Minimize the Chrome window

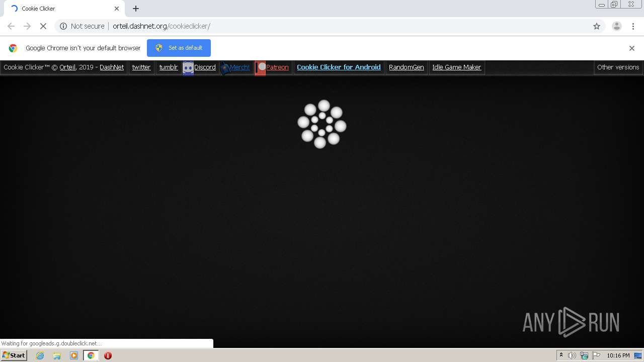click(x=602, y=5)
